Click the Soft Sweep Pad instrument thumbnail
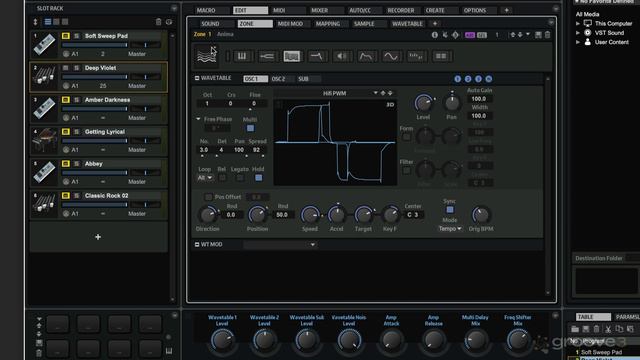This screenshot has height=360, width=640. pyautogui.click(x=44, y=44)
